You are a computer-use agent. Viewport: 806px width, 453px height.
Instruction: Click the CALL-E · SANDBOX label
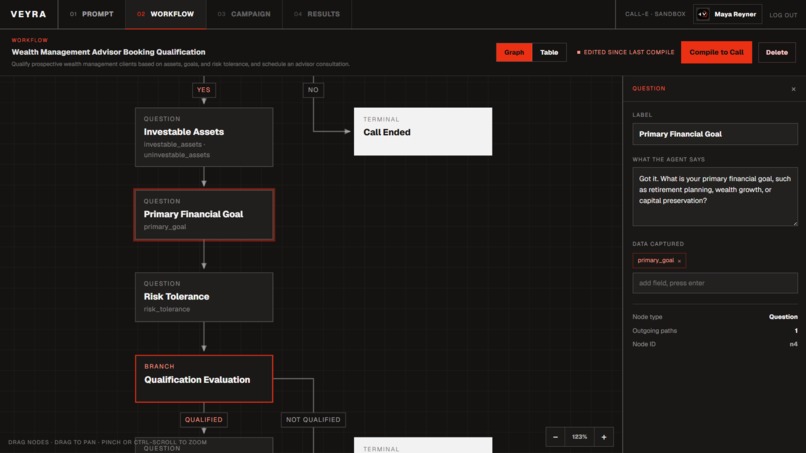coord(655,14)
